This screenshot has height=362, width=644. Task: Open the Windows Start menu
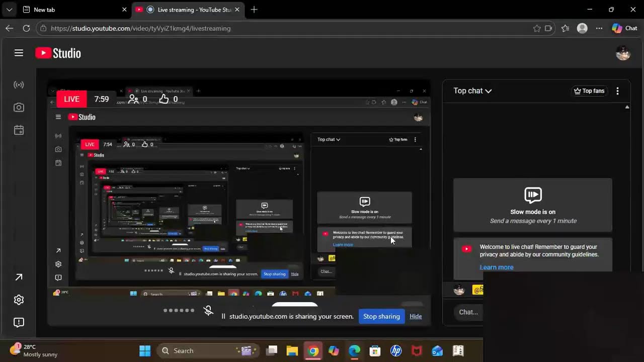click(145, 350)
